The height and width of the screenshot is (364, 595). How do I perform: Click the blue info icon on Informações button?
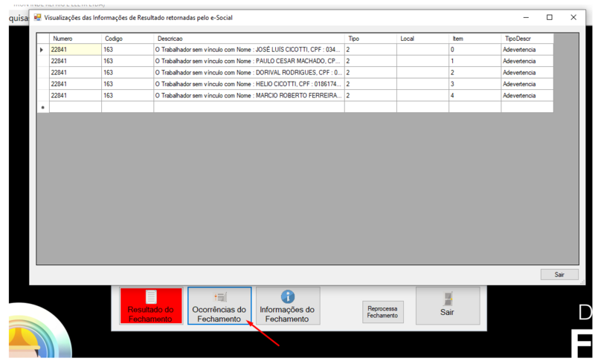pos(288,297)
